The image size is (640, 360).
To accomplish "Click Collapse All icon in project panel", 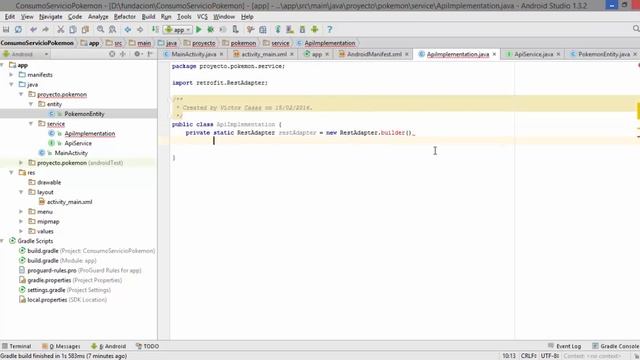I will tap(123, 54).
